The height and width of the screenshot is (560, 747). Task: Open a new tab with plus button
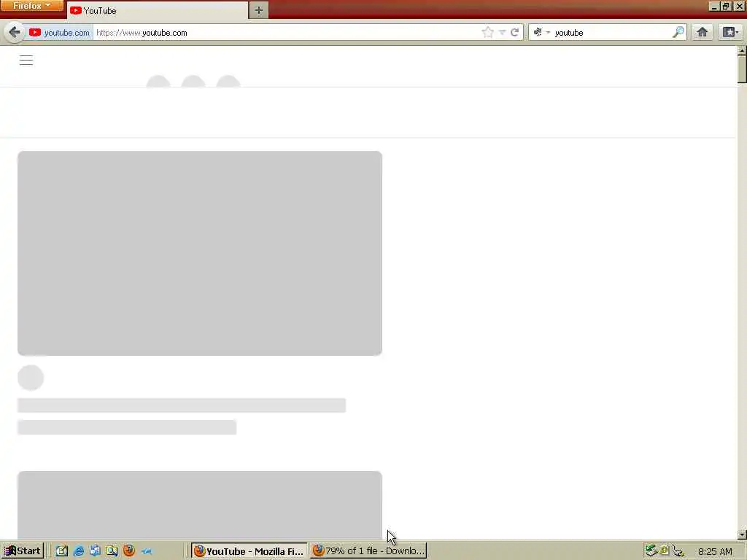click(259, 10)
